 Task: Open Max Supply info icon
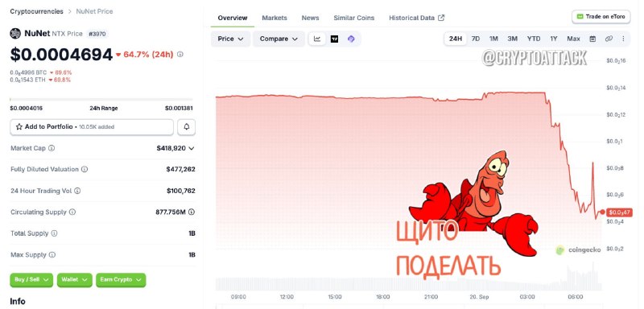point(52,255)
